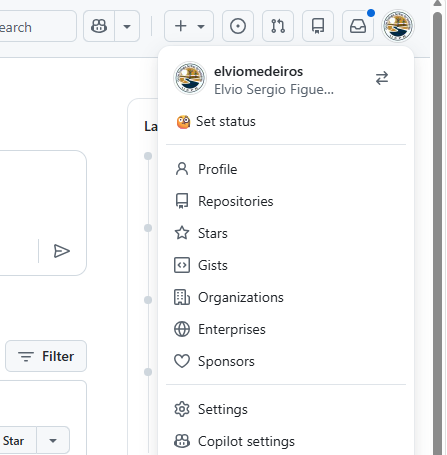Open the Pull requests icon in header
This screenshot has height=455, width=447.
coord(278,26)
